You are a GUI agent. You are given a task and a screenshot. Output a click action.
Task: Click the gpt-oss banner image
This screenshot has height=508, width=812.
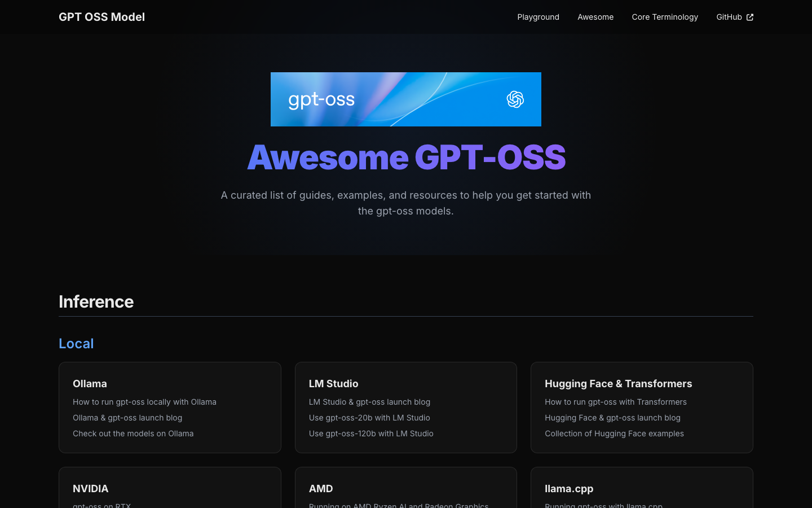(x=406, y=99)
